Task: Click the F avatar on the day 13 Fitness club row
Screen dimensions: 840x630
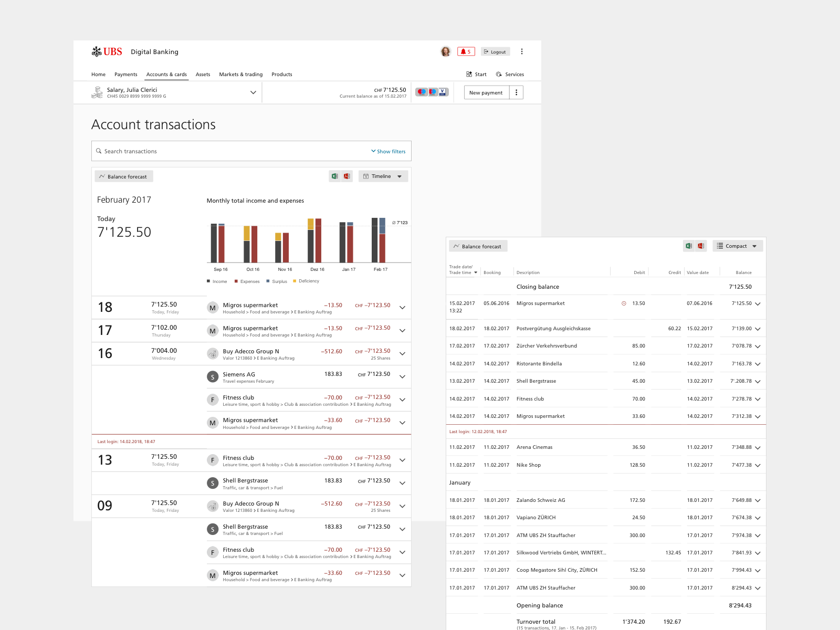Action: coord(213,460)
